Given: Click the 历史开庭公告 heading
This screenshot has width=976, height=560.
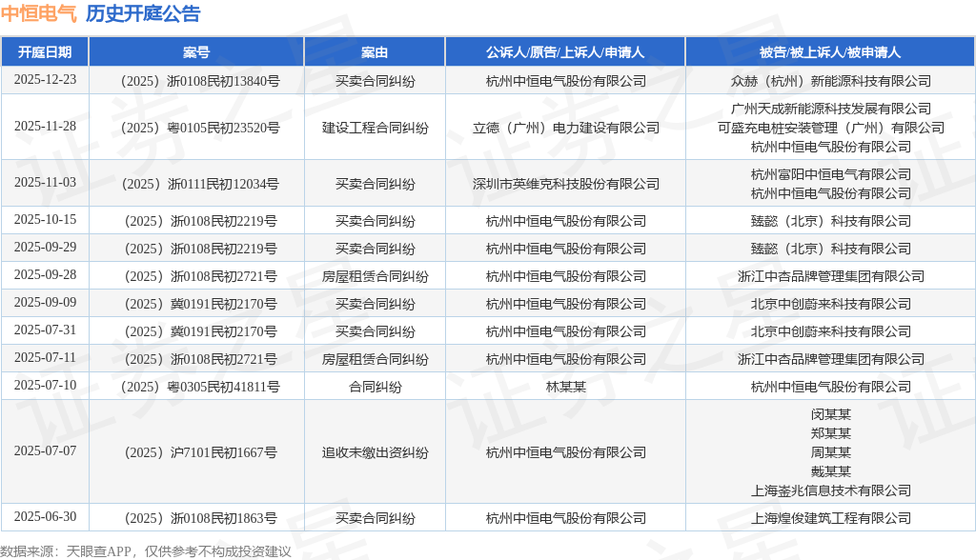Looking at the screenshot, I should (x=143, y=13).
